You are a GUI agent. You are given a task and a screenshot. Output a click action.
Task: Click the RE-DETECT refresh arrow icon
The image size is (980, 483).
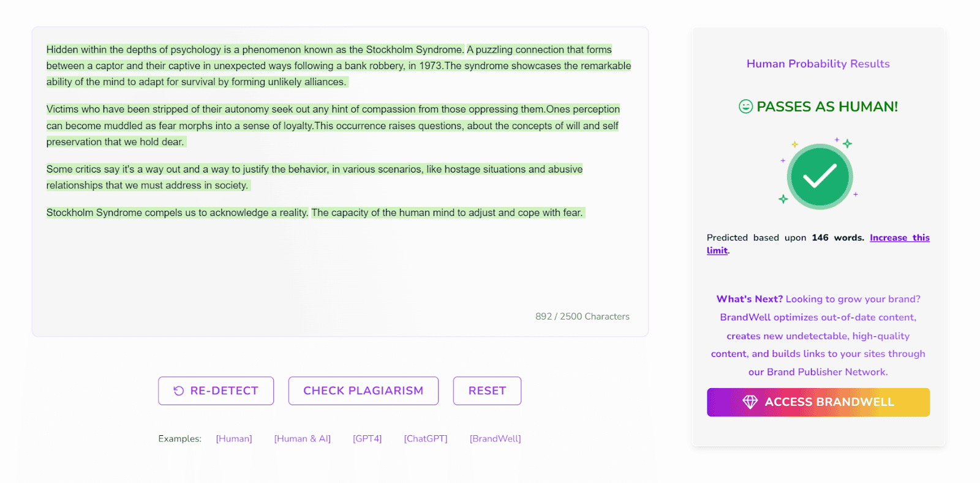(178, 391)
